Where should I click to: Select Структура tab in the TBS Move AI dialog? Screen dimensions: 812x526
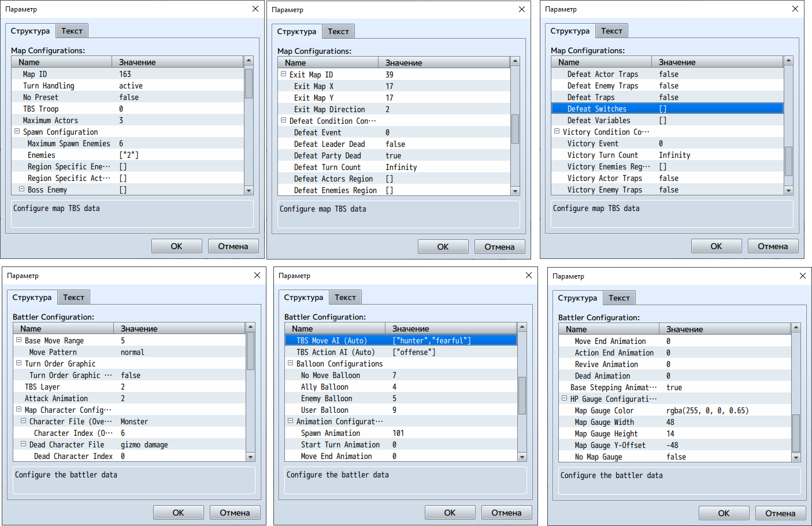[304, 297]
